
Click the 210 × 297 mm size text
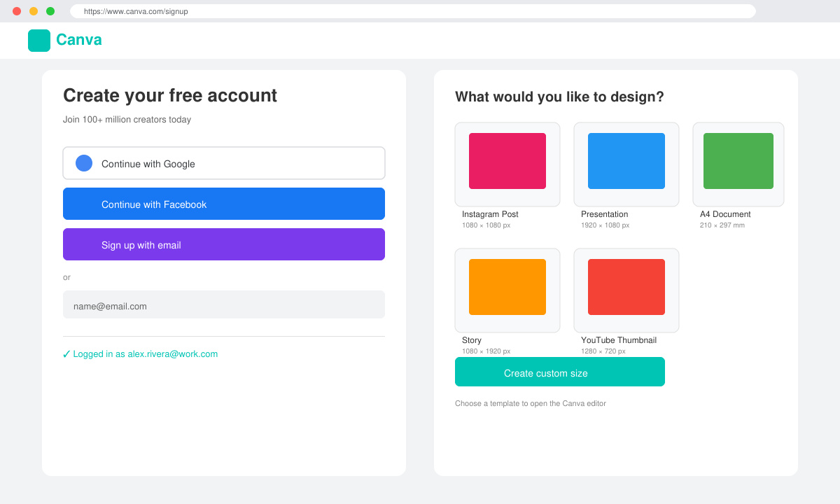coord(722,225)
